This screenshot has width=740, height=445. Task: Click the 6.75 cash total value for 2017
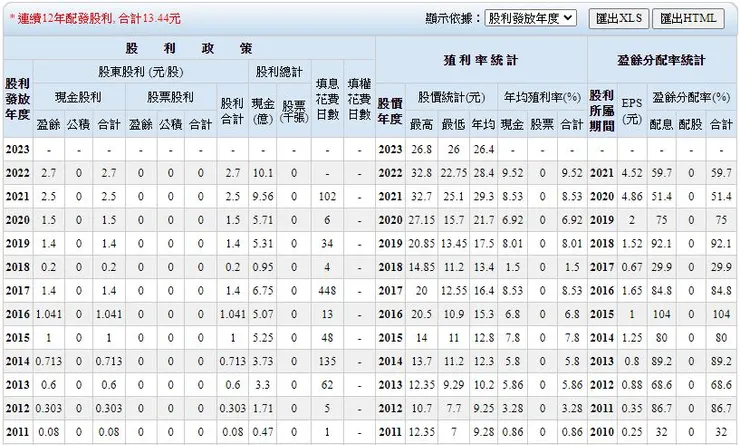[x=263, y=291]
